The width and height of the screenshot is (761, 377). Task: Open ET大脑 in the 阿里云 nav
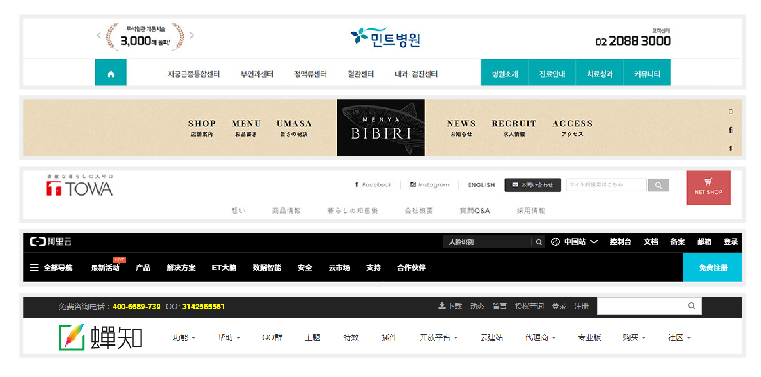pyautogui.click(x=224, y=268)
